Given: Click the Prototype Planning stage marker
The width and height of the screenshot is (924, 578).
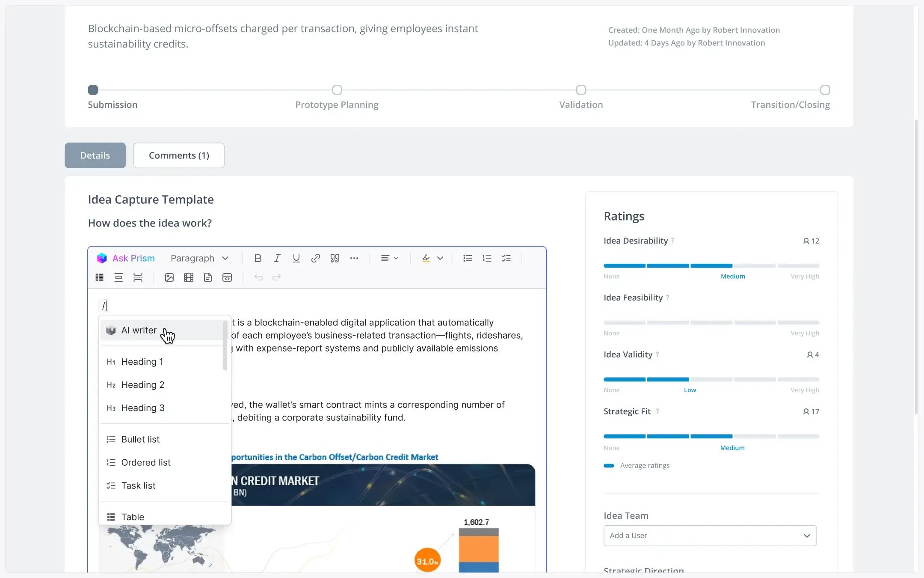Looking at the screenshot, I should (336, 90).
